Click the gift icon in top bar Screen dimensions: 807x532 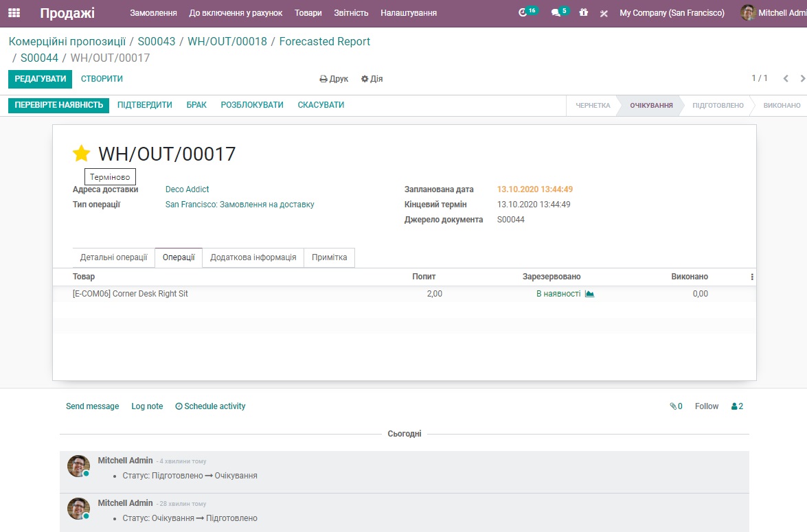[584, 13]
